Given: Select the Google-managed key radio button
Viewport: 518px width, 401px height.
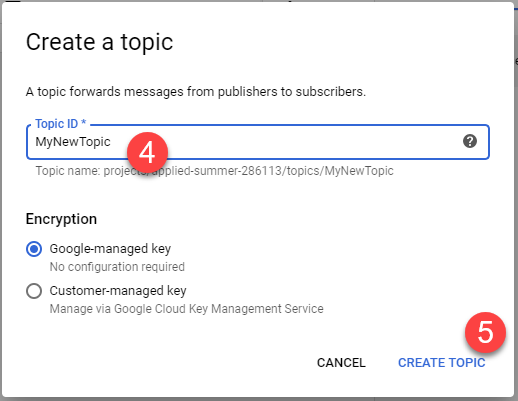Looking at the screenshot, I should pyautogui.click(x=34, y=249).
